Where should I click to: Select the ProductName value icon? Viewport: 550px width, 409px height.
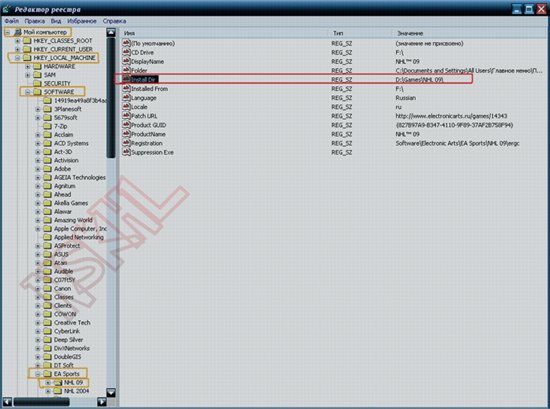pyautogui.click(x=126, y=134)
